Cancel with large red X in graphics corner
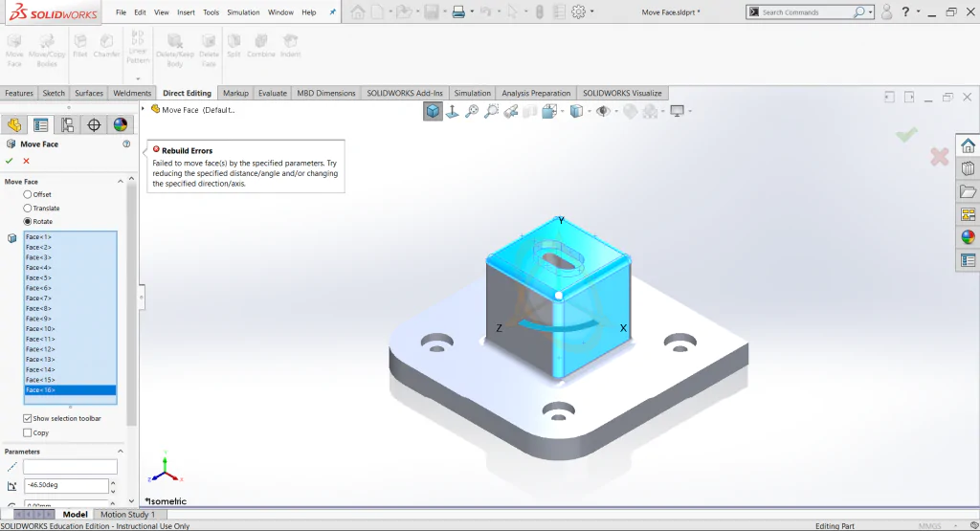The width and height of the screenshot is (980, 531). tap(940, 157)
